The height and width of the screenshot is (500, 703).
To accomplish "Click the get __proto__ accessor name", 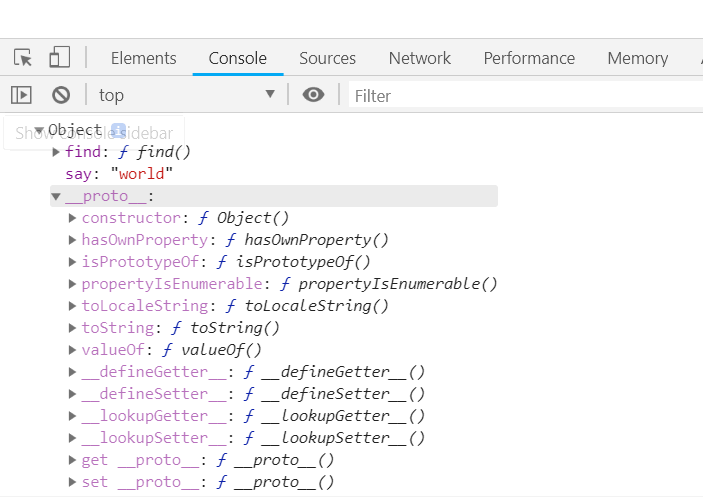I will tap(140, 460).
